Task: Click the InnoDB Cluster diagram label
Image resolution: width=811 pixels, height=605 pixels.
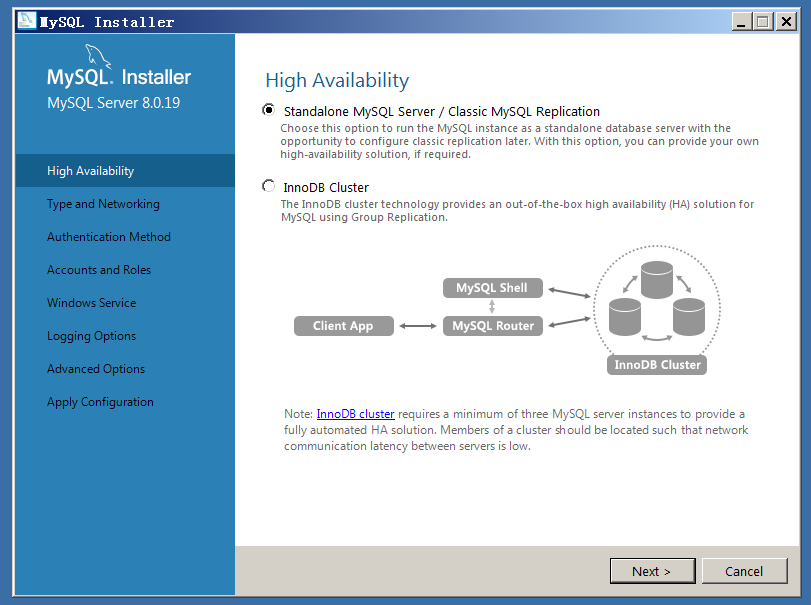Action: pyautogui.click(x=657, y=365)
